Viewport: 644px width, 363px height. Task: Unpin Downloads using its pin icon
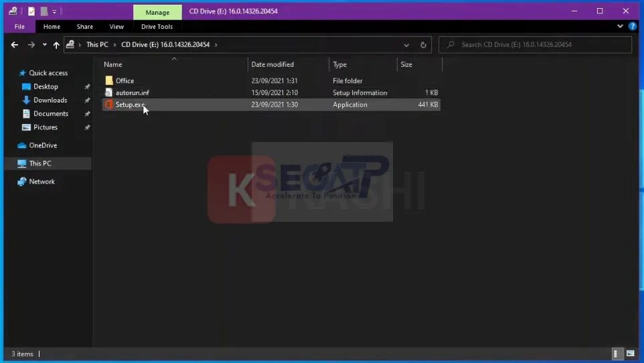(87, 100)
